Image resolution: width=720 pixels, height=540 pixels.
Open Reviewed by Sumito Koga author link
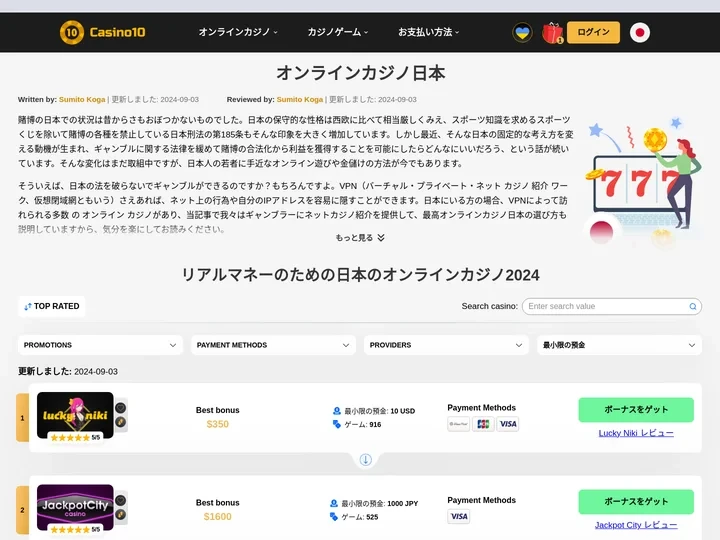click(300, 99)
